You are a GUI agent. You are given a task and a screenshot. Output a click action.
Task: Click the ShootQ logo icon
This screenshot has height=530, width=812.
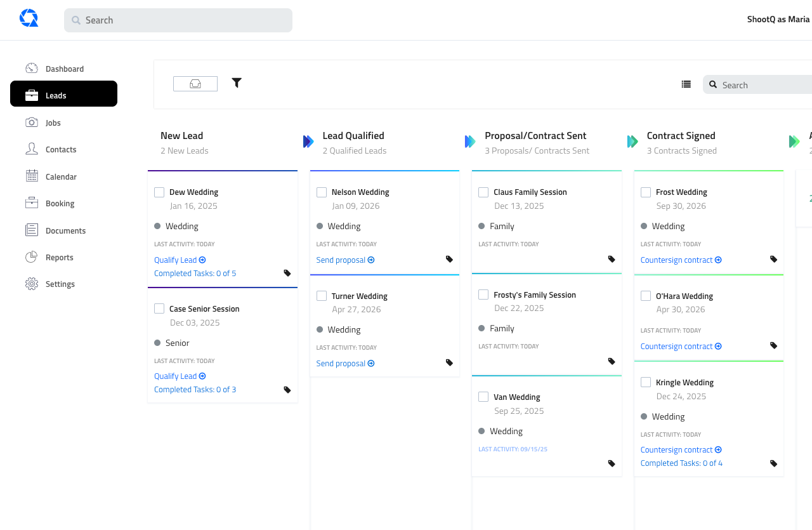[x=29, y=18]
